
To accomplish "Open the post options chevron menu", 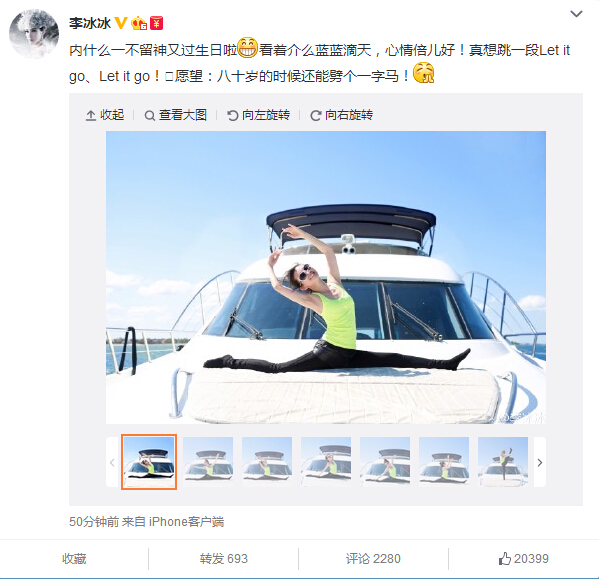I will pos(576,14).
